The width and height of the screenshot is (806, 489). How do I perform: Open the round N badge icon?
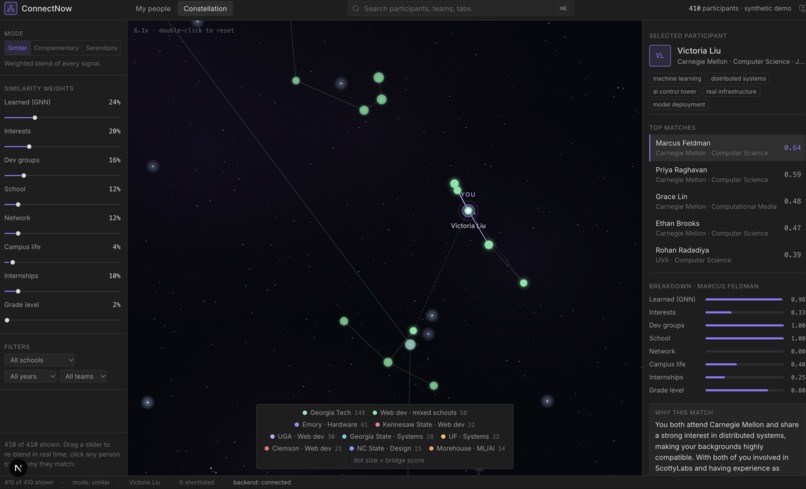(17, 468)
